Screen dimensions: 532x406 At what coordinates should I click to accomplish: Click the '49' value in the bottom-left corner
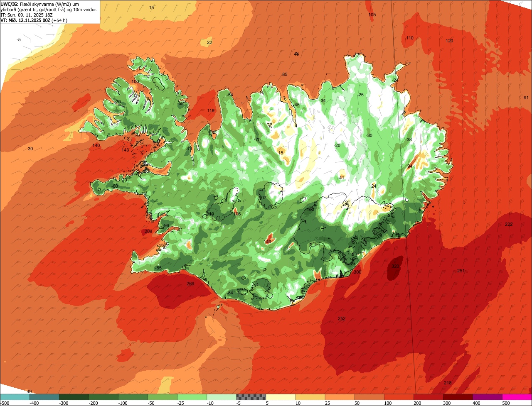pyautogui.click(x=29, y=392)
